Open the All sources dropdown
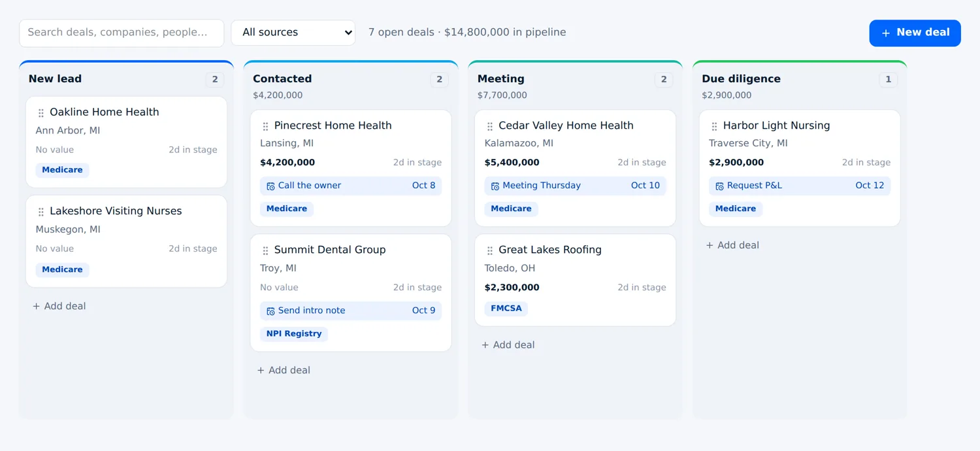The height and width of the screenshot is (451, 980). pos(293,33)
